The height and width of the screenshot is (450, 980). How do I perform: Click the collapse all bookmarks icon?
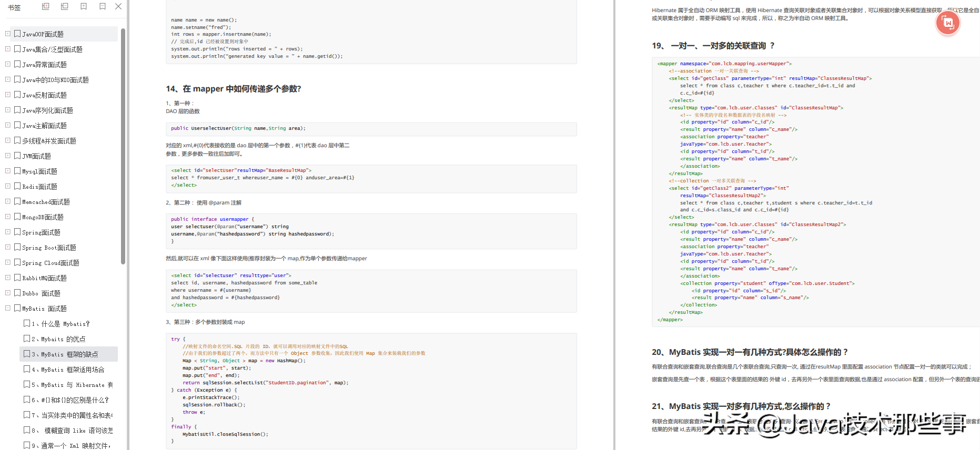pyautogui.click(x=65, y=6)
